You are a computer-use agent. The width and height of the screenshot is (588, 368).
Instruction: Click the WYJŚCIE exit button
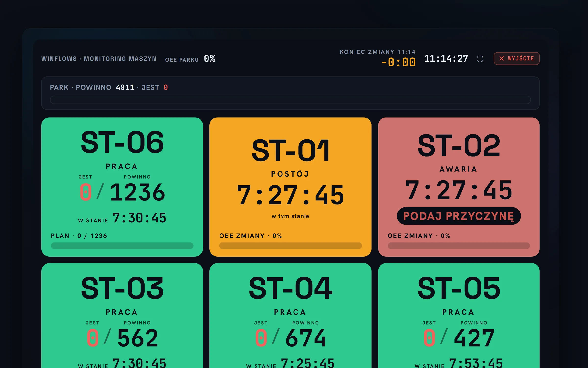coord(516,58)
